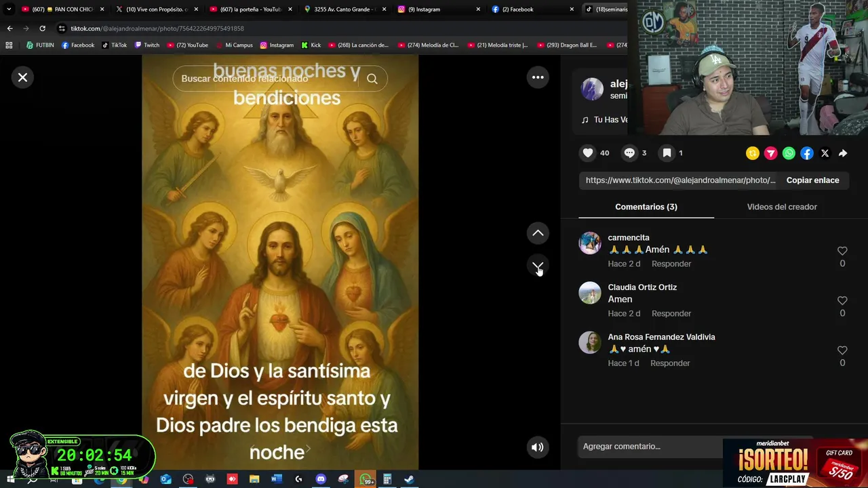The image size is (868, 488).
Task: Open La canción de... bookmark
Action: (358, 45)
